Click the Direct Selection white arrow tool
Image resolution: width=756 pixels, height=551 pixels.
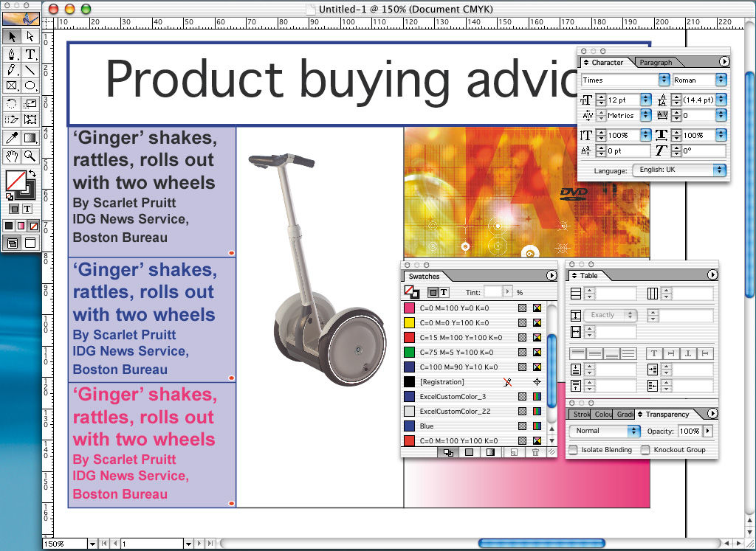pyautogui.click(x=30, y=36)
